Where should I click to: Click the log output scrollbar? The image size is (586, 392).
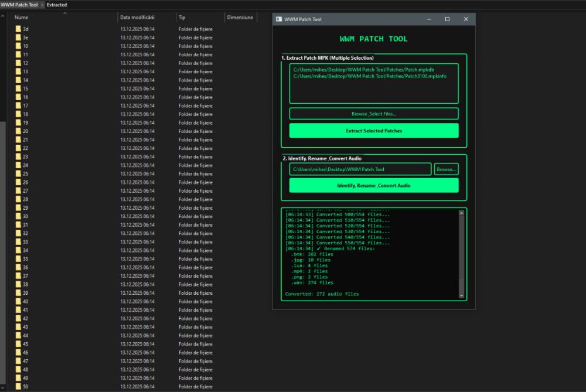pyautogui.click(x=461, y=252)
